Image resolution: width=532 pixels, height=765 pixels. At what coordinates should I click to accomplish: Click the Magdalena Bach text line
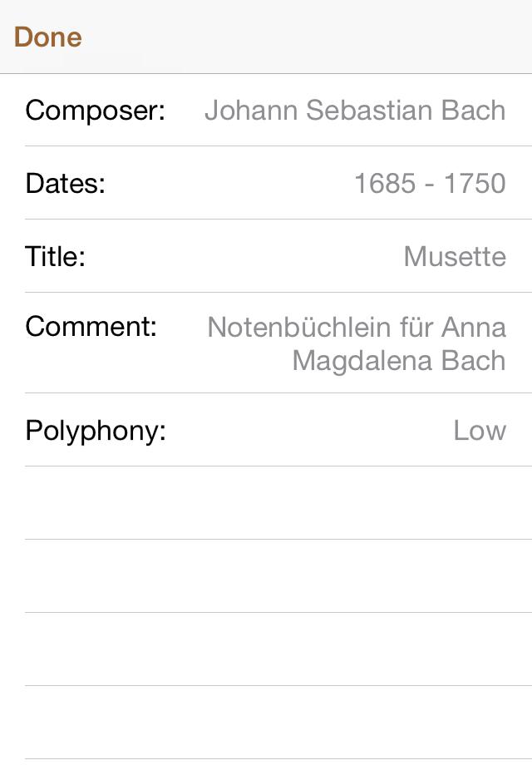click(399, 361)
